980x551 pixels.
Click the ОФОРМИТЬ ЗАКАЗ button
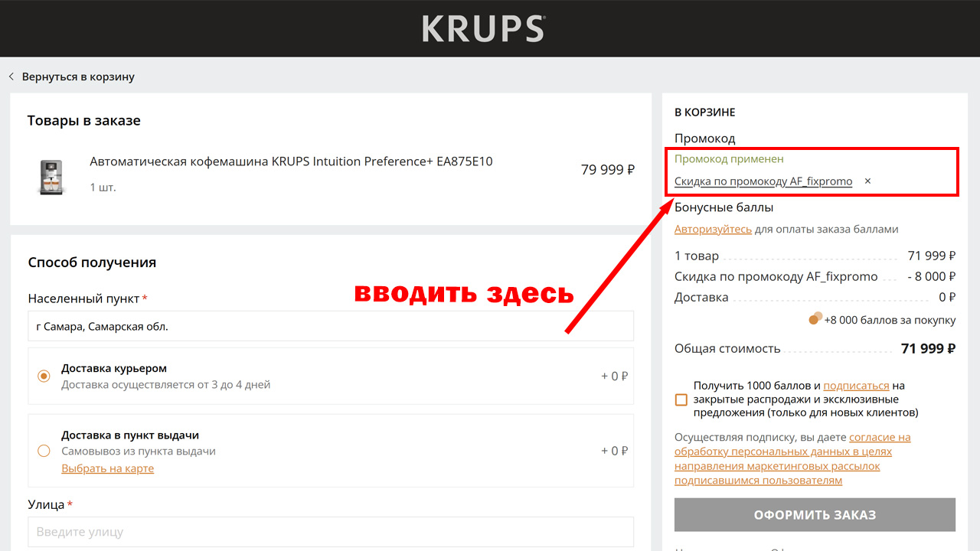tap(815, 515)
